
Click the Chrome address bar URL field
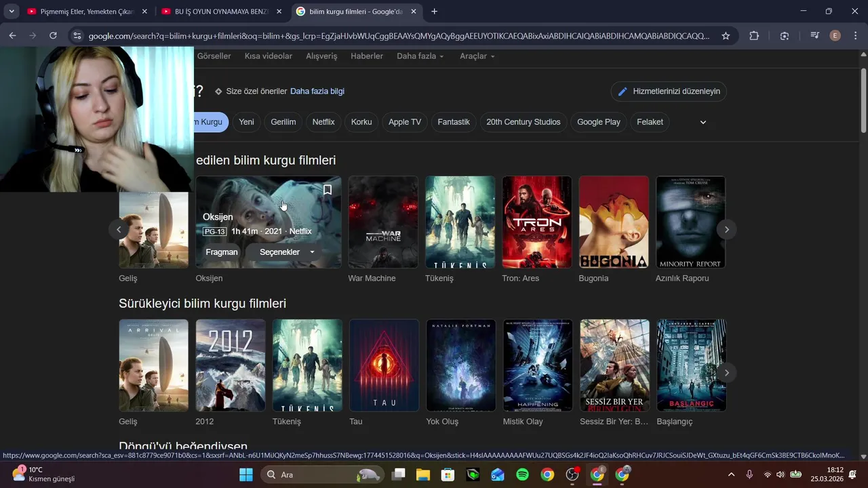coord(399,36)
